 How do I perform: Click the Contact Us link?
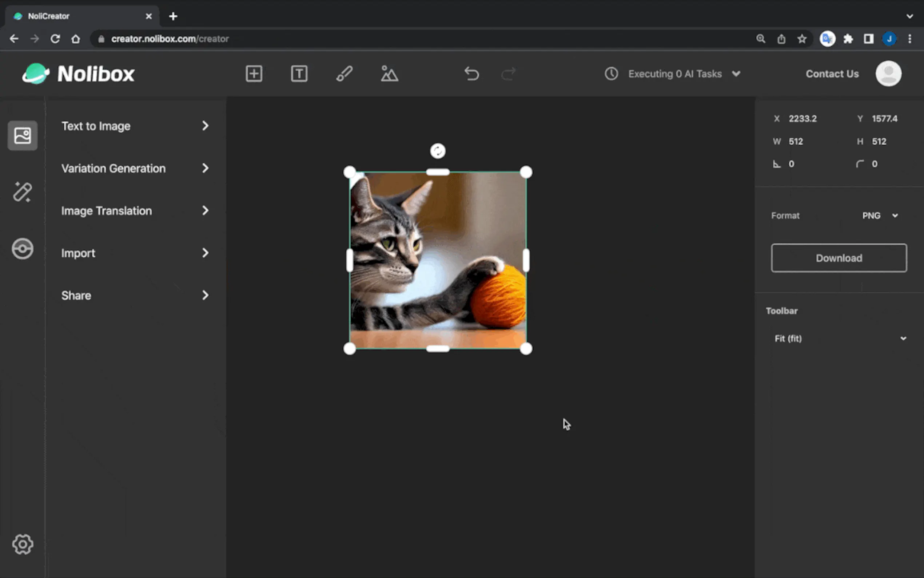pyautogui.click(x=832, y=74)
